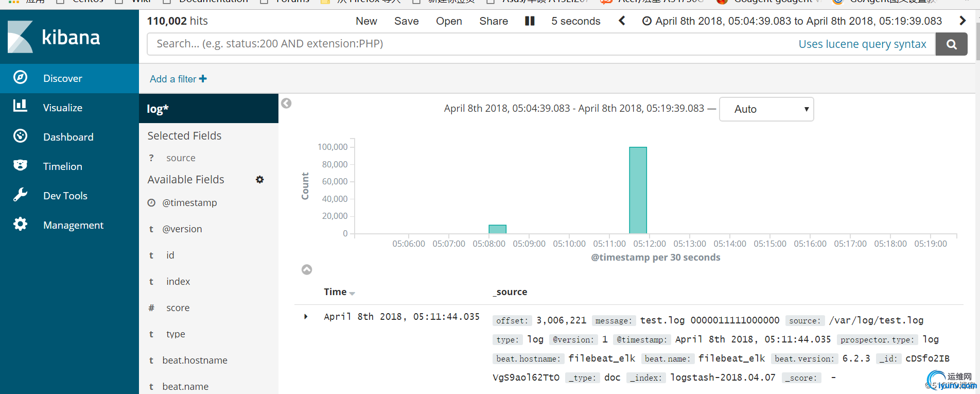Open the Visualize bar chart icon
The image size is (980, 394).
[20, 106]
